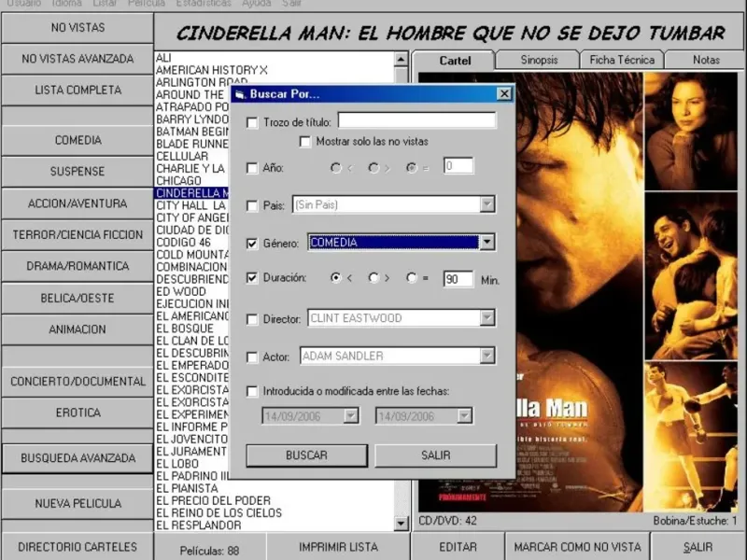Click IMPRIMIR LISTA button
The image size is (747, 560).
(x=338, y=547)
